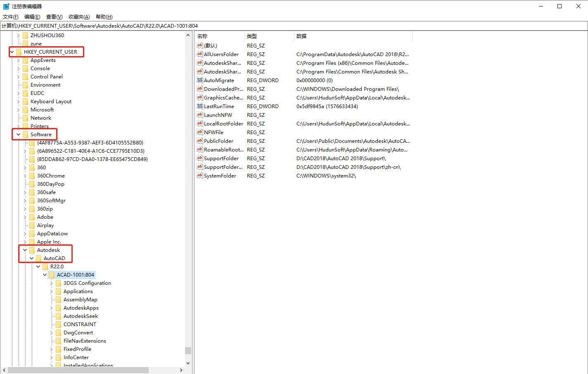Click the folder icon of ACAD-1001:804

[51, 275]
